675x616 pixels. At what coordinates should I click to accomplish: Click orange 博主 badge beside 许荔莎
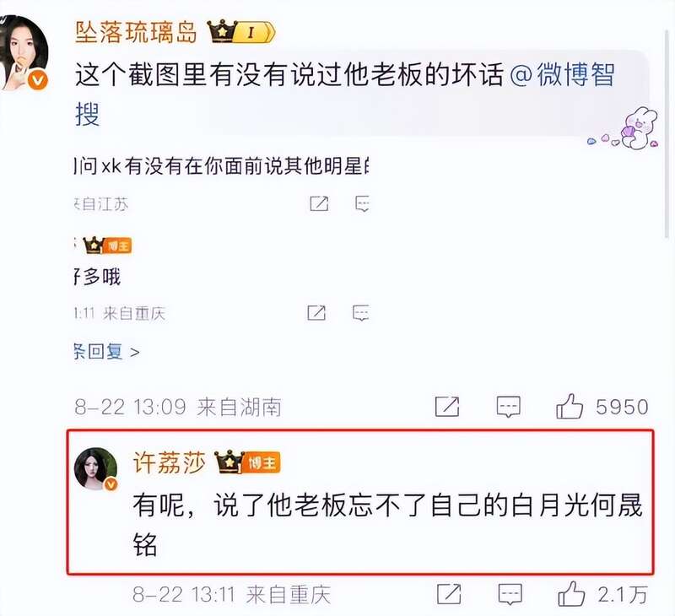(x=262, y=463)
